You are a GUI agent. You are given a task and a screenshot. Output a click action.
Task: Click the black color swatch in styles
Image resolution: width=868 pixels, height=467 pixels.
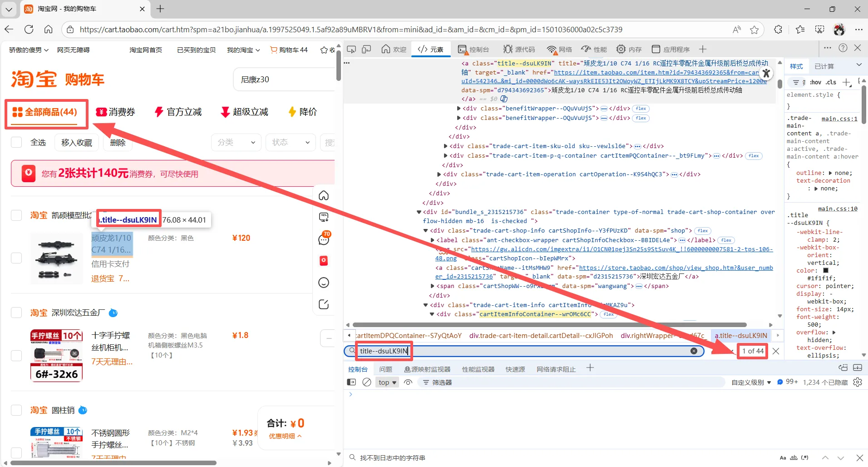[x=826, y=270]
